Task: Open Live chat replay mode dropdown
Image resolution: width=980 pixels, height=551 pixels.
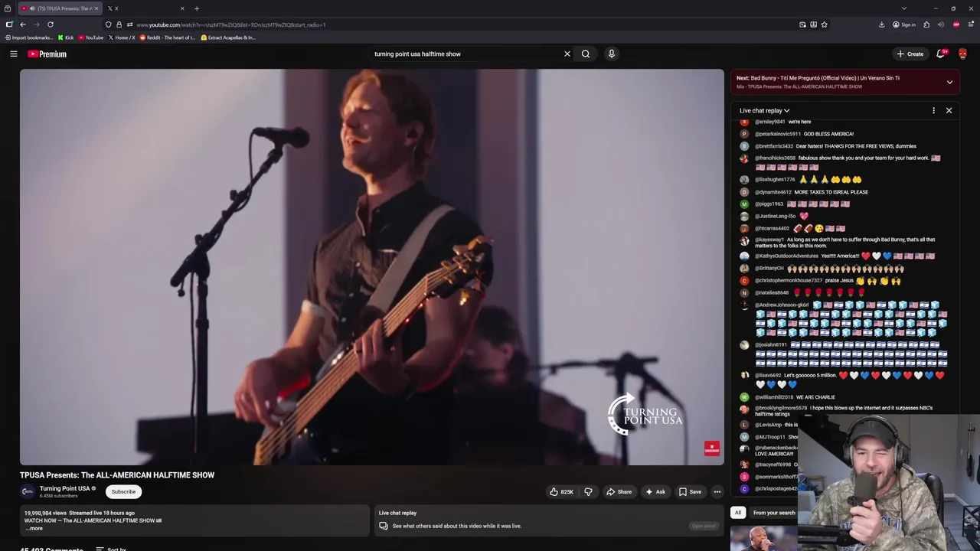Action: click(764, 110)
